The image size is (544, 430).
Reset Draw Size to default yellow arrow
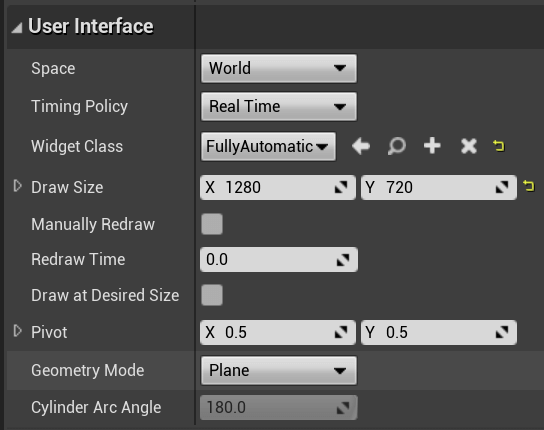(x=529, y=186)
